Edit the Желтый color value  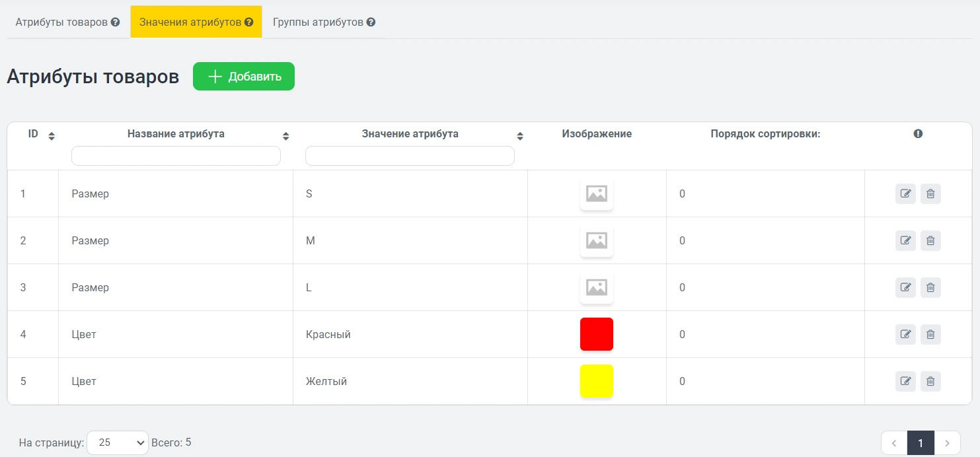[905, 382]
